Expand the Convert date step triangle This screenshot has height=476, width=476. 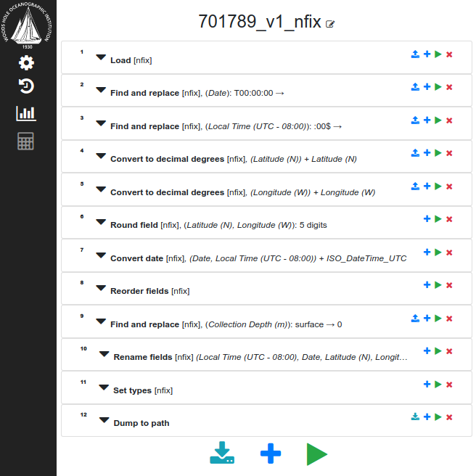tap(101, 255)
